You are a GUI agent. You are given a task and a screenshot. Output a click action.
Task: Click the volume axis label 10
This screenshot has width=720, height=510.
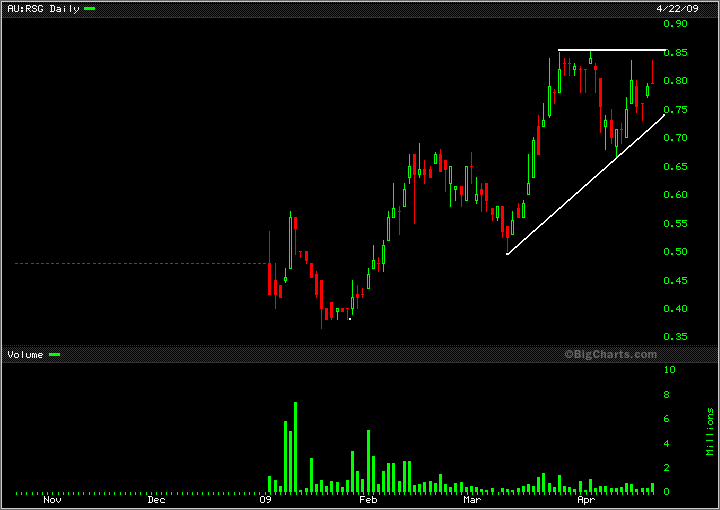click(x=670, y=370)
